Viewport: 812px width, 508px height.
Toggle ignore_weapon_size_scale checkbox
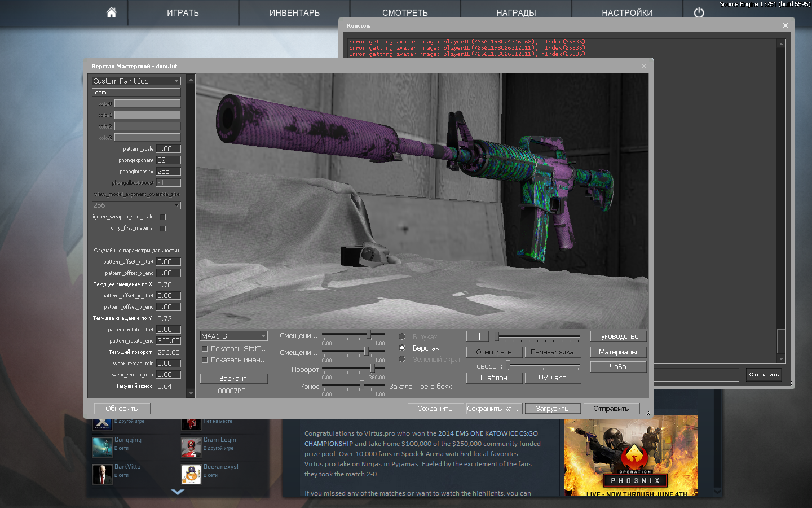click(x=163, y=217)
